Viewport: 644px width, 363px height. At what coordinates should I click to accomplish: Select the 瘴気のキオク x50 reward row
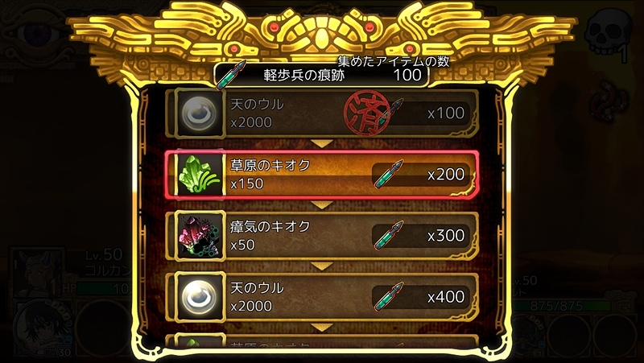tap(322, 236)
